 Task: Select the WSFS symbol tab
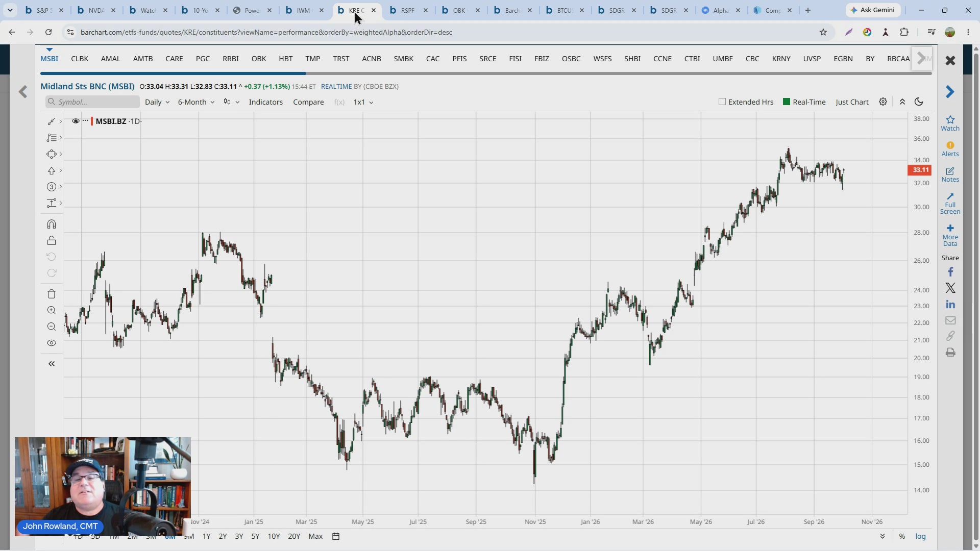click(602, 59)
